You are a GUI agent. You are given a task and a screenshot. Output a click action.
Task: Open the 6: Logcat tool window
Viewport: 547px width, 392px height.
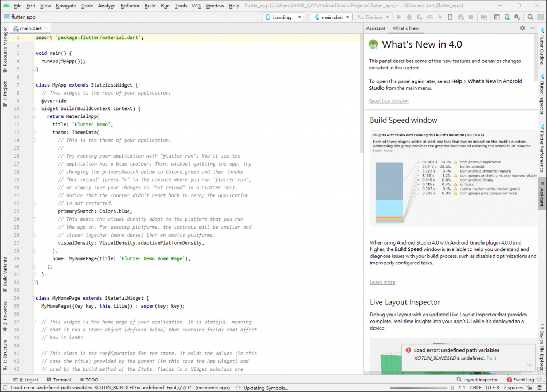click(x=26, y=380)
